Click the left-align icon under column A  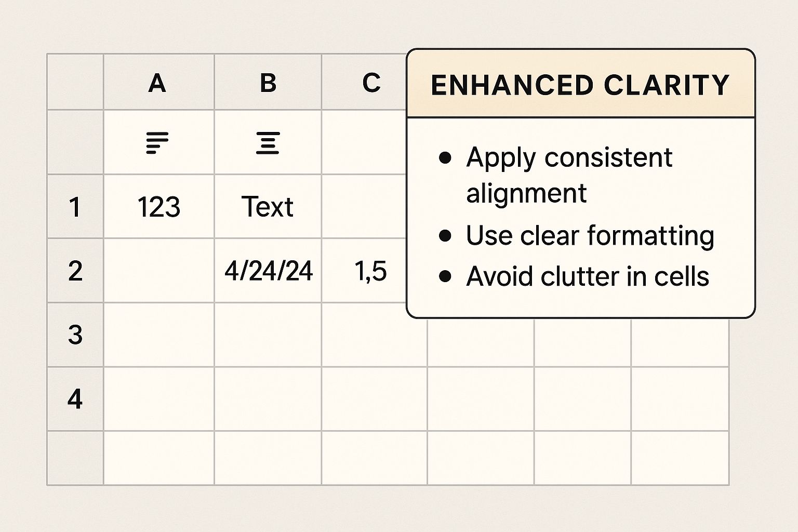(x=157, y=143)
